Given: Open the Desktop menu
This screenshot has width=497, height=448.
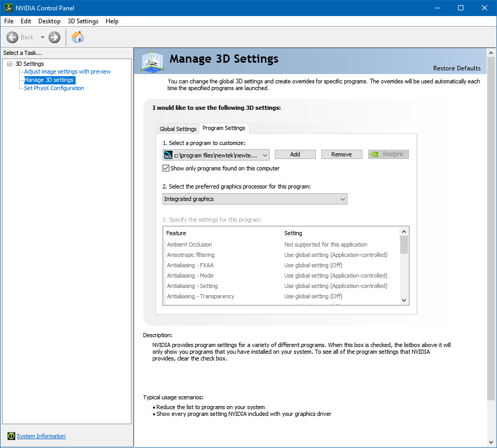Looking at the screenshot, I should pyautogui.click(x=49, y=21).
